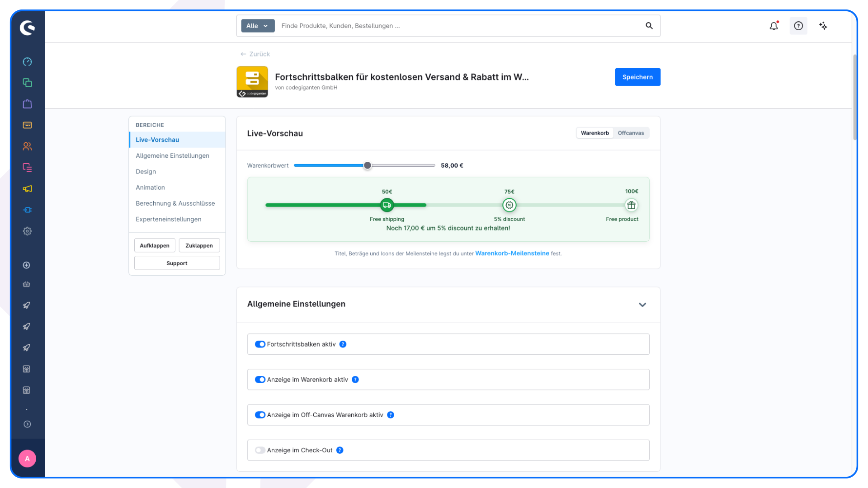Open the user avatar A

pos(27,459)
